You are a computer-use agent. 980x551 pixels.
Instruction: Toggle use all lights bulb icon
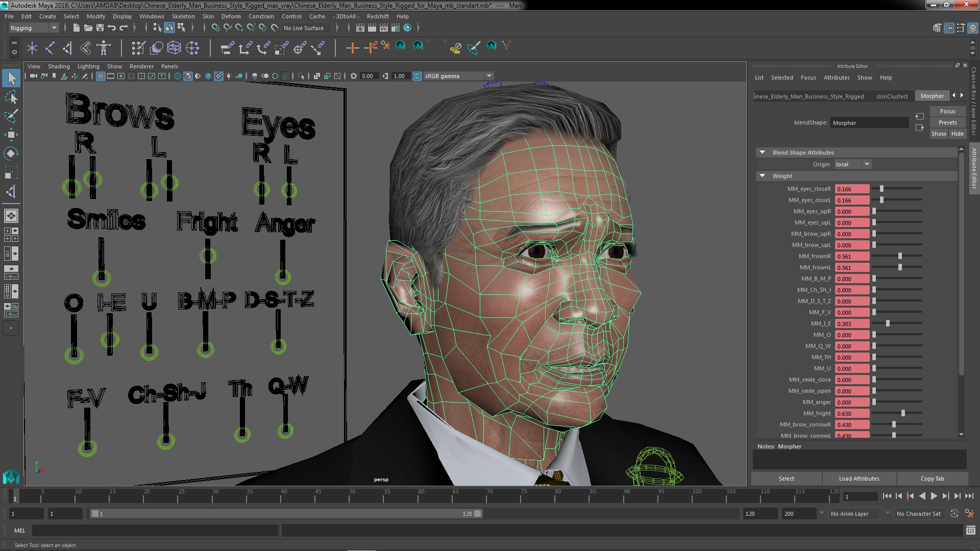point(229,76)
